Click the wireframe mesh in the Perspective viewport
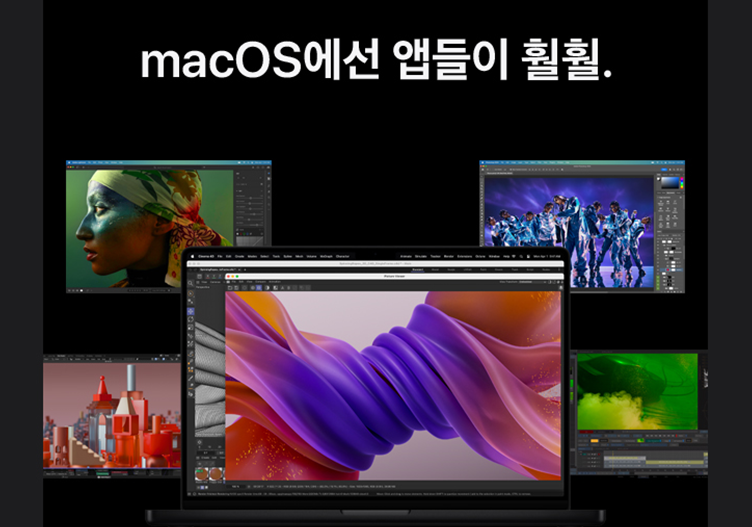This screenshot has width=752, height=527. pos(210,379)
